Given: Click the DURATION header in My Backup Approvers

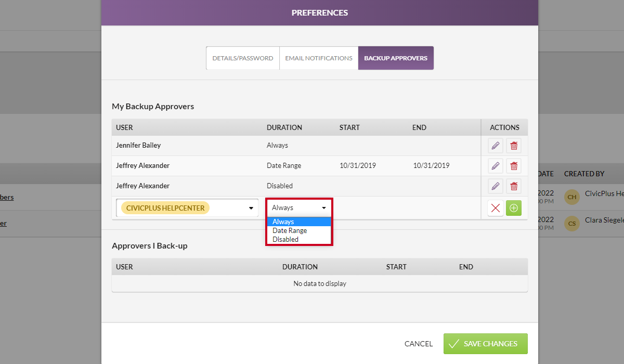Looking at the screenshot, I should click(284, 127).
